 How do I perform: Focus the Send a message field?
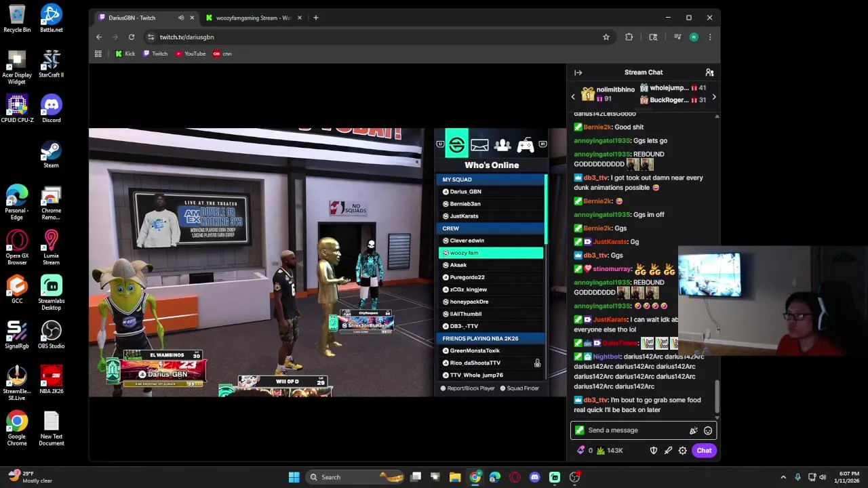tap(643, 430)
